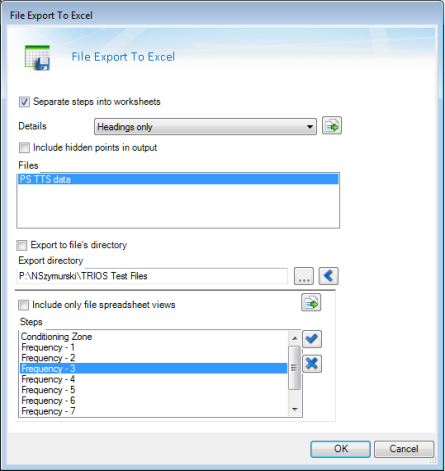
Task: Click the Steps list scrollbar thumb
Action: click(x=294, y=368)
